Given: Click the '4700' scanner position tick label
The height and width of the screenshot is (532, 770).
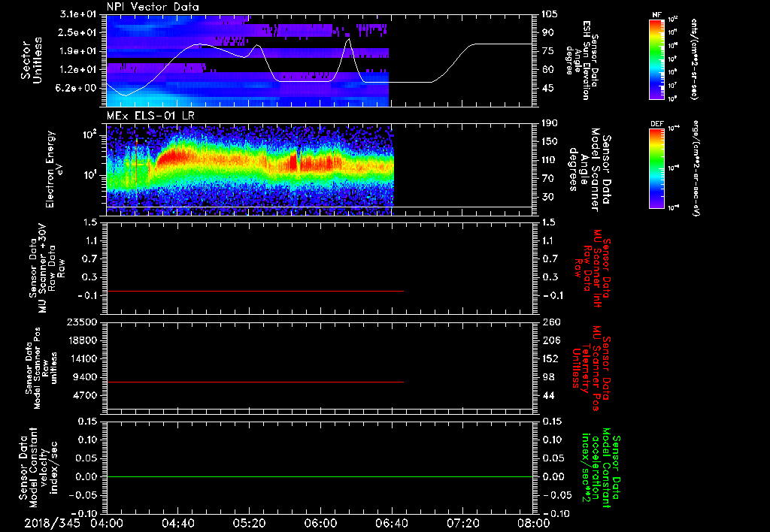Looking at the screenshot, I should (86, 395).
